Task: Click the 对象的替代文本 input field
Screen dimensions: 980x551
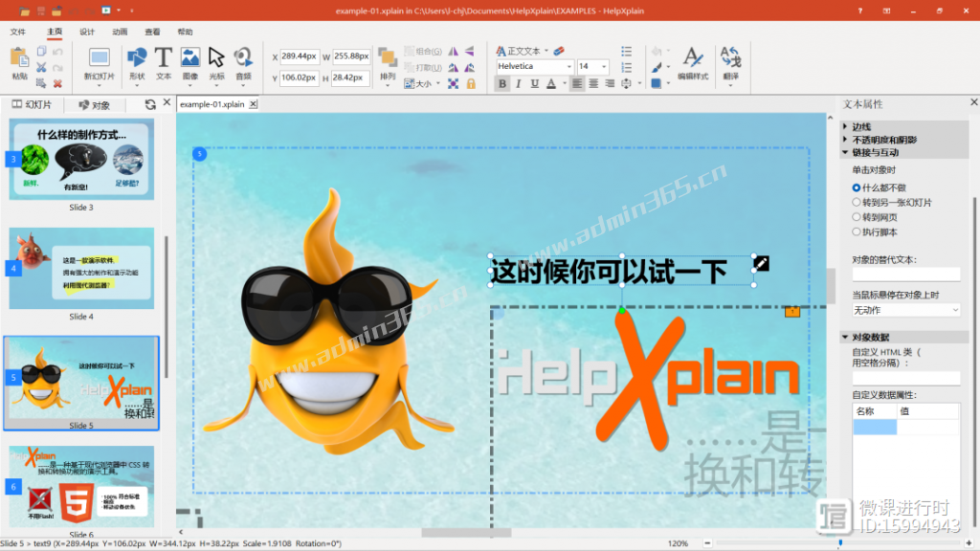Action: [x=905, y=275]
